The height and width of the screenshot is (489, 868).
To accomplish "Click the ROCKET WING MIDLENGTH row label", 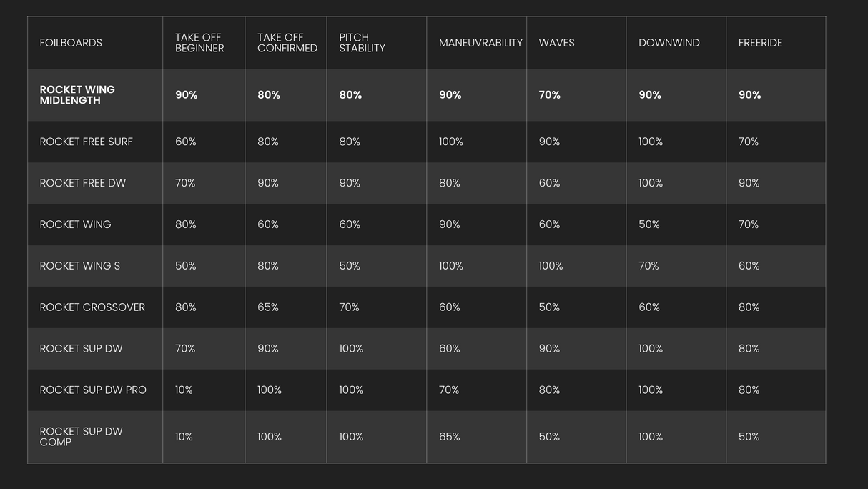I will pos(77,95).
